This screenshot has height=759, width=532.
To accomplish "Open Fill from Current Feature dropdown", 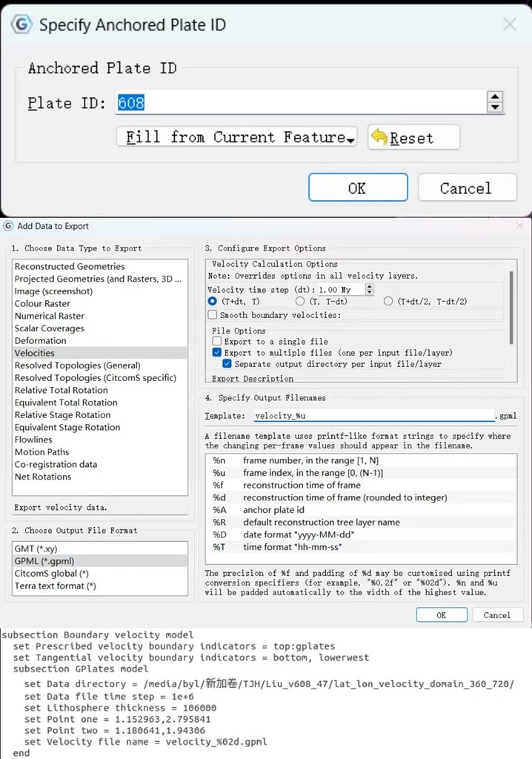I will (236, 137).
